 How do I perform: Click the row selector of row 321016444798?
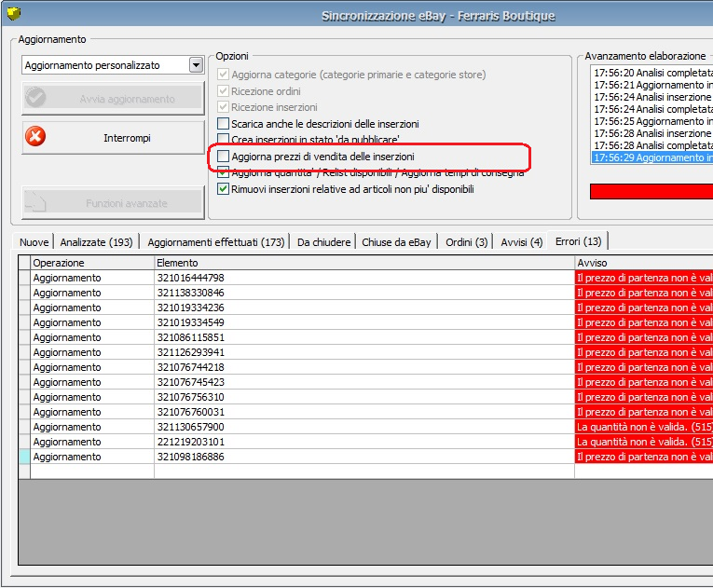coord(24,278)
